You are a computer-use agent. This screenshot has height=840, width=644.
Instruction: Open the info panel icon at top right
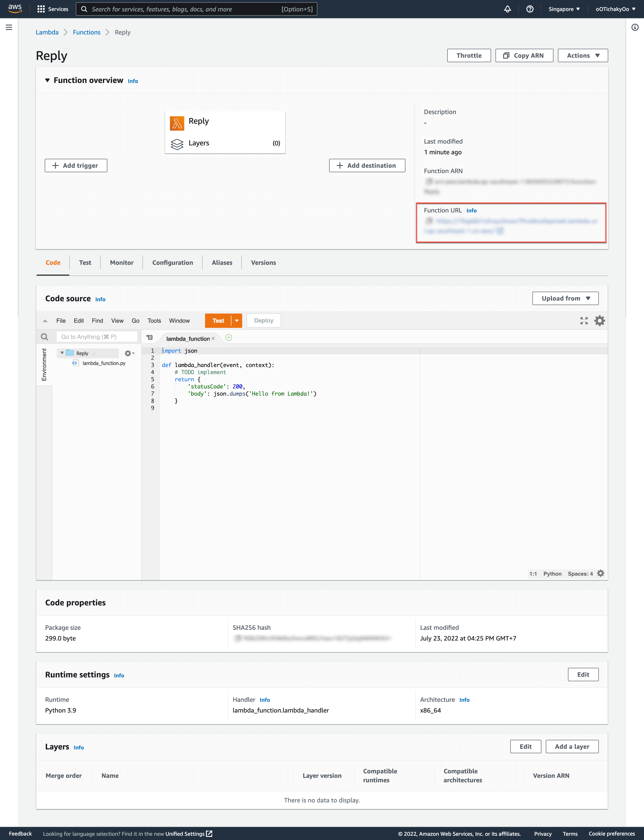[x=635, y=27]
